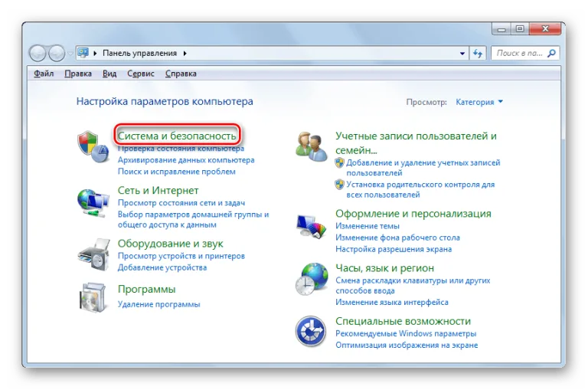Click the Control Panel icon in address bar
588x390 pixels.
tap(83, 53)
